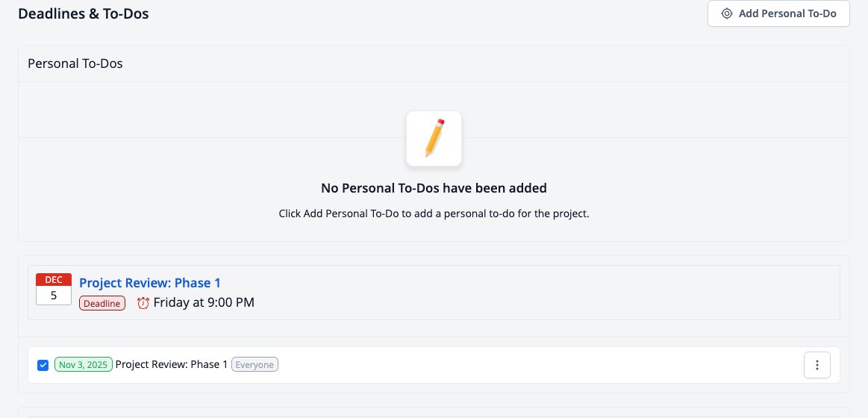Click the DEC 5 calendar date icon
This screenshot has height=418, width=868.
[x=54, y=289]
